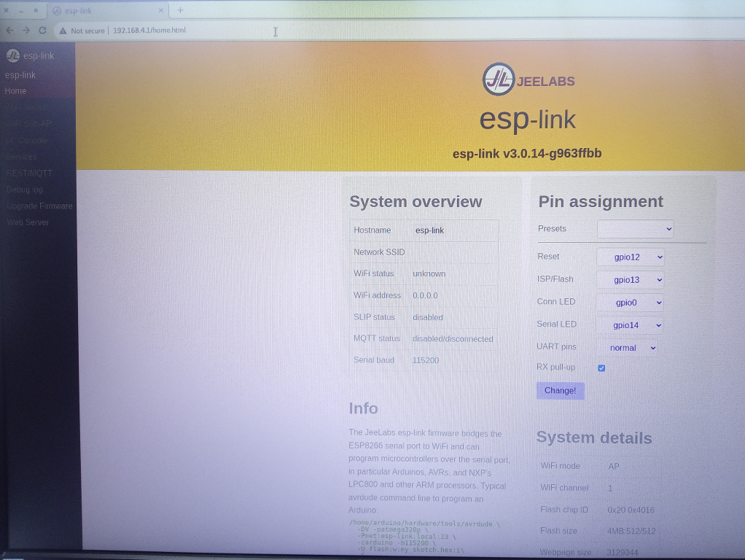
Task: Reload the page with refresh icon
Action: click(42, 31)
